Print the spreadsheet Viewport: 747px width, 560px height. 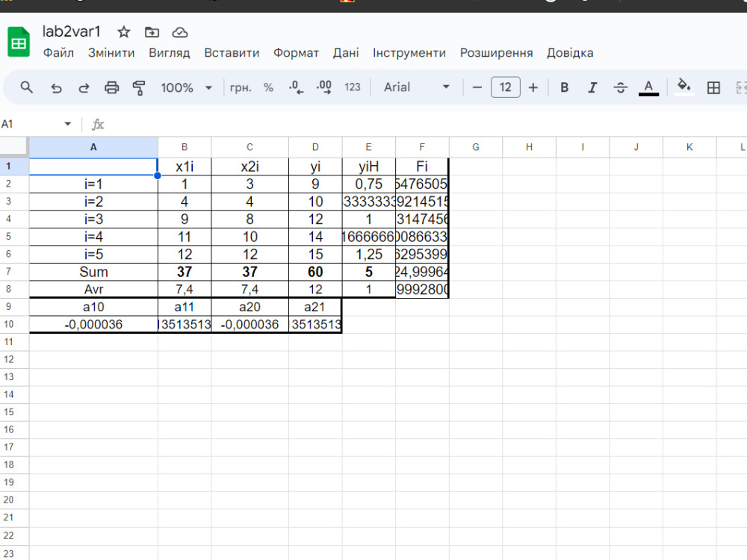coord(111,87)
